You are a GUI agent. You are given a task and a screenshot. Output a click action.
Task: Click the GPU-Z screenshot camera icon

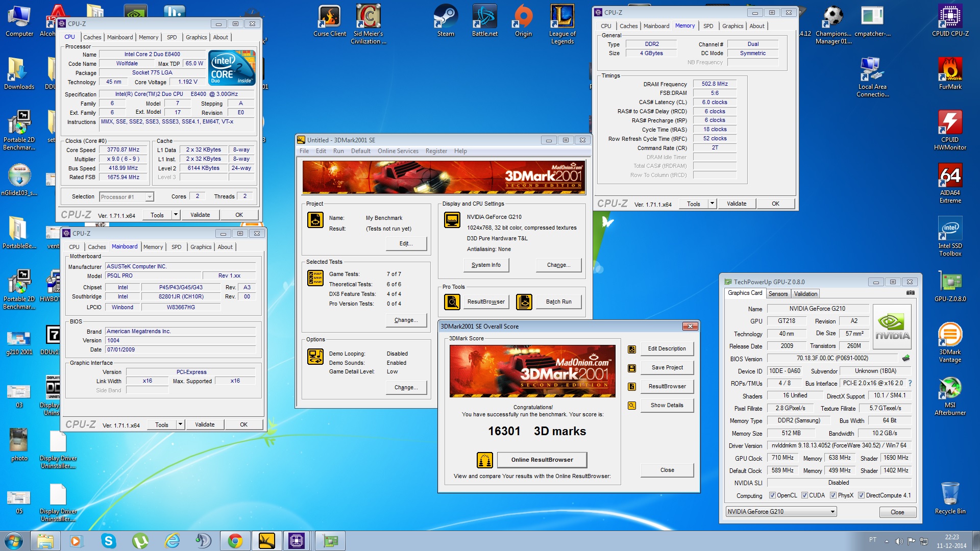910,293
